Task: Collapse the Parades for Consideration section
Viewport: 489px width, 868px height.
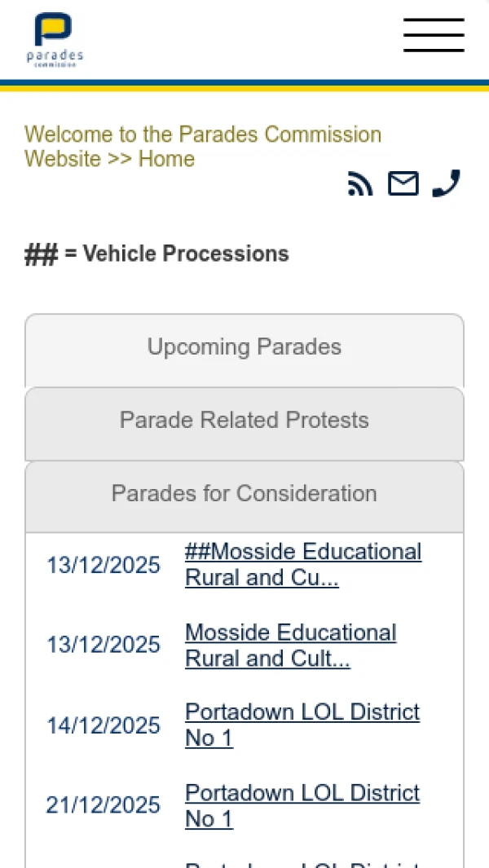Action: (244, 494)
